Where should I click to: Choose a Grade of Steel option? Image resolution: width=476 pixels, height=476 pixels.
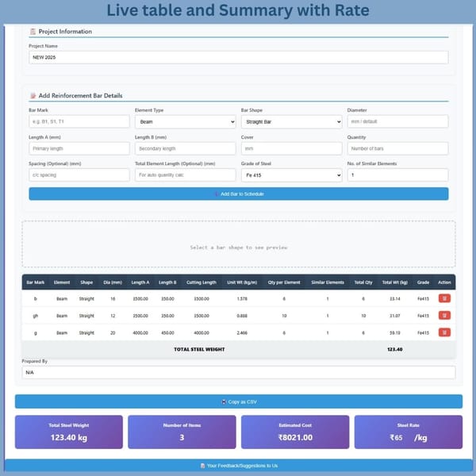[x=291, y=175]
